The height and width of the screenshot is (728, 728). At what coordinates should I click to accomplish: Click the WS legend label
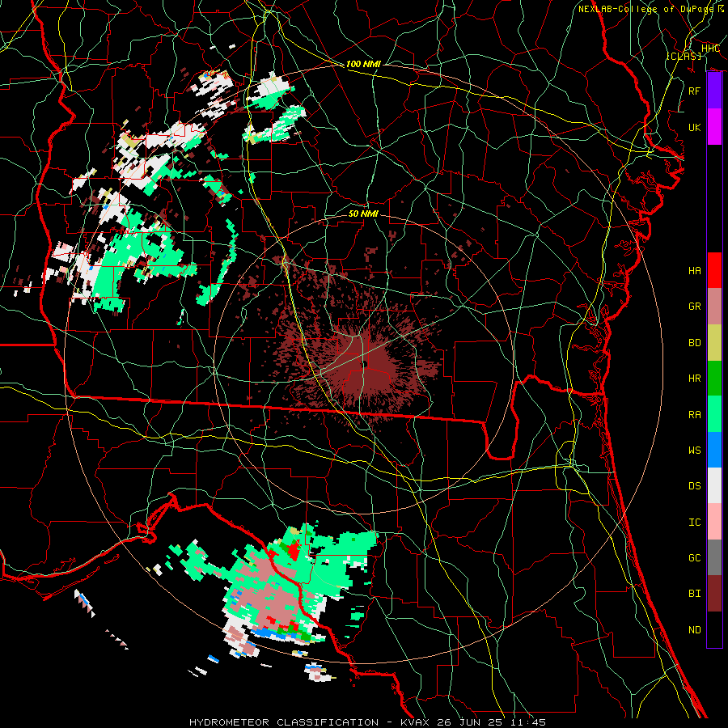[694, 451]
